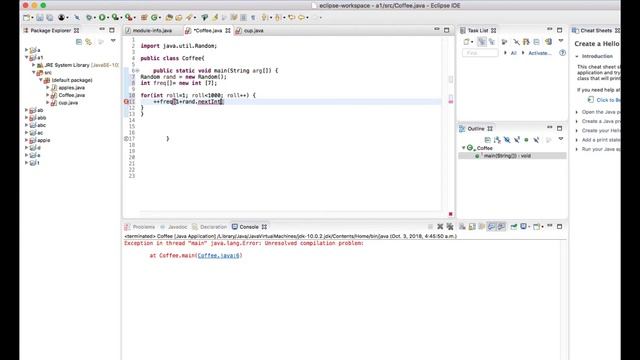Toggle Hide Fields in Outline toolbar

pyautogui.click(x=507, y=140)
